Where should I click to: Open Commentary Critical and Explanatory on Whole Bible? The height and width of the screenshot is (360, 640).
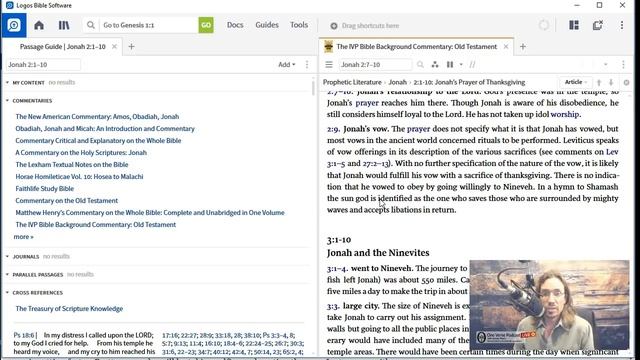(98, 140)
